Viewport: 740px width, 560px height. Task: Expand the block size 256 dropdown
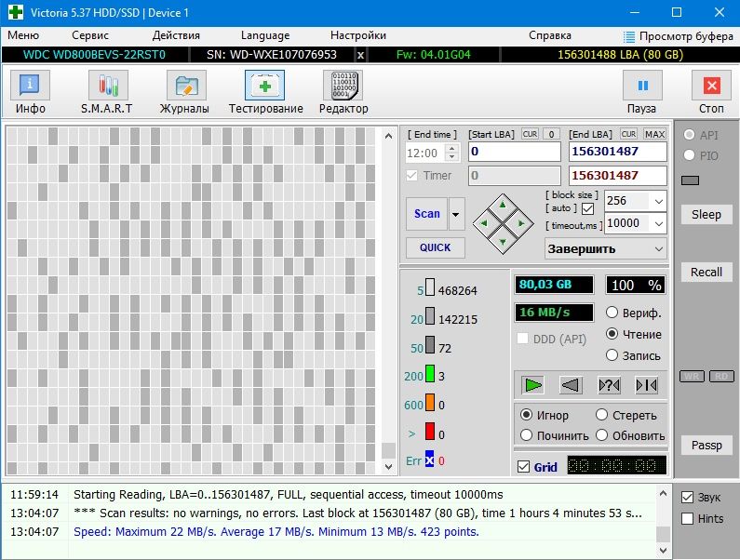point(658,201)
